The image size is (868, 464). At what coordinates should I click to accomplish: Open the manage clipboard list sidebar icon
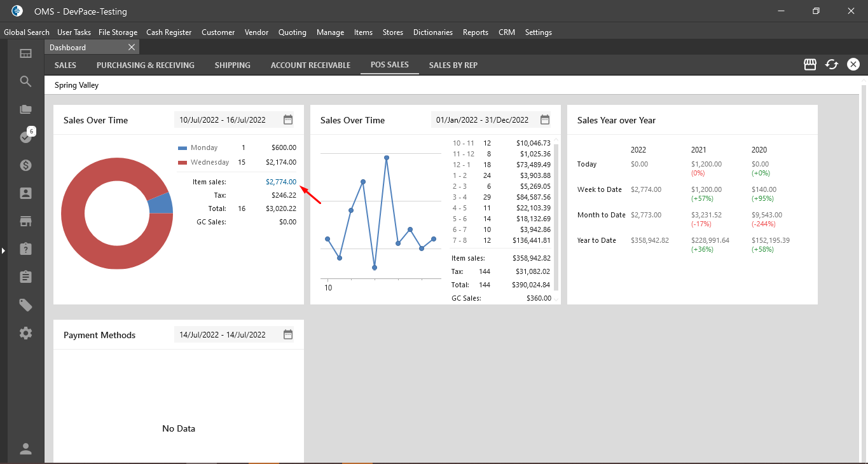(x=25, y=276)
